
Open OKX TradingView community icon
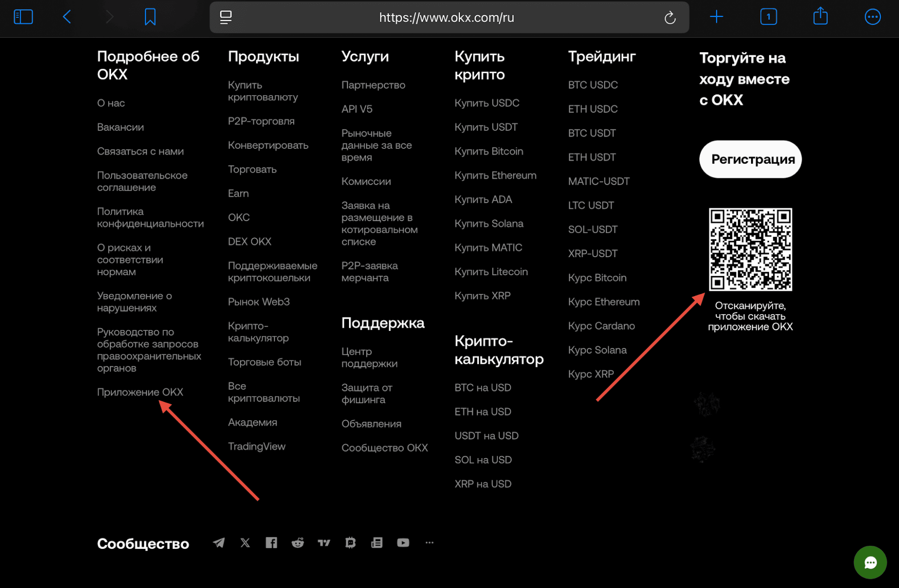[x=324, y=543]
